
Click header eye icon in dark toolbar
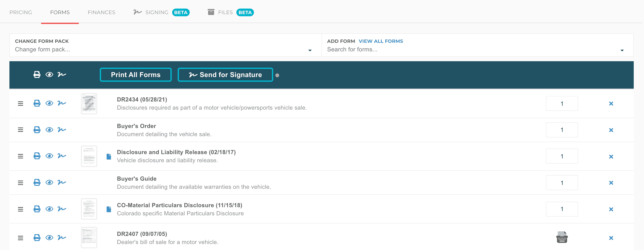49,74
